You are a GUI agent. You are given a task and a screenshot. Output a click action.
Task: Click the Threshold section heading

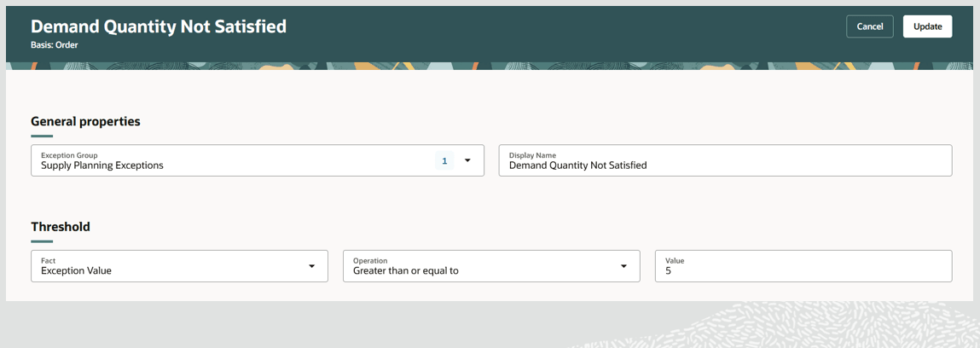tap(61, 226)
